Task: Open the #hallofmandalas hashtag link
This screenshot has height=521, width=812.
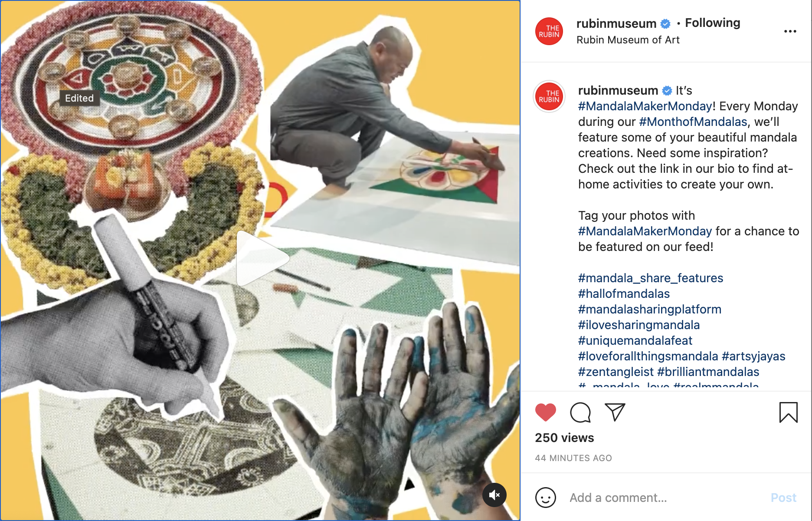Action: [624, 293]
